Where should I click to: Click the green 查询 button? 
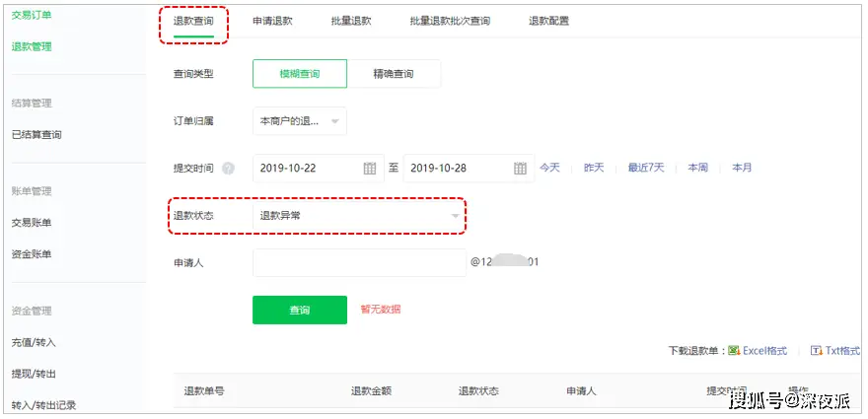click(x=300, y=310)
